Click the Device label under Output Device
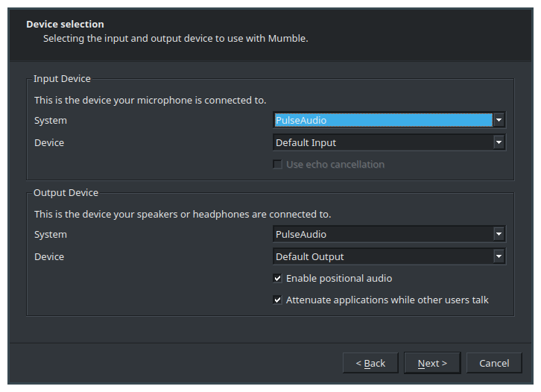Screen dimensions: 541x392 click(x=49, y=257)
